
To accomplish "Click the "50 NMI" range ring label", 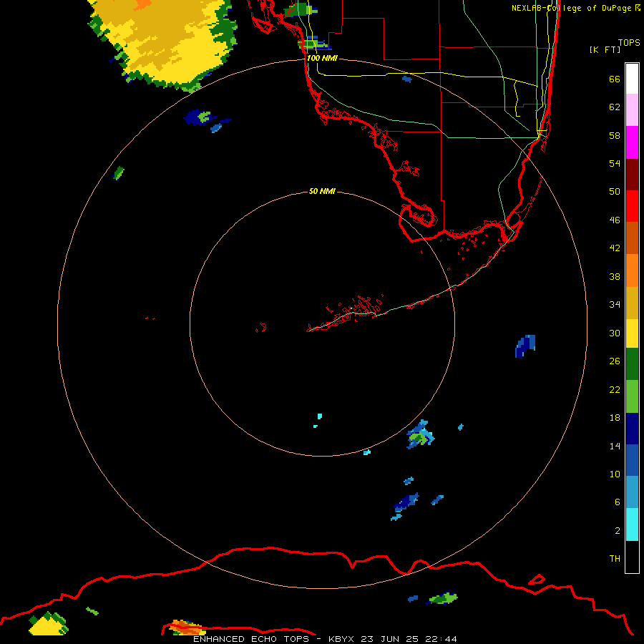I will 322,191.
